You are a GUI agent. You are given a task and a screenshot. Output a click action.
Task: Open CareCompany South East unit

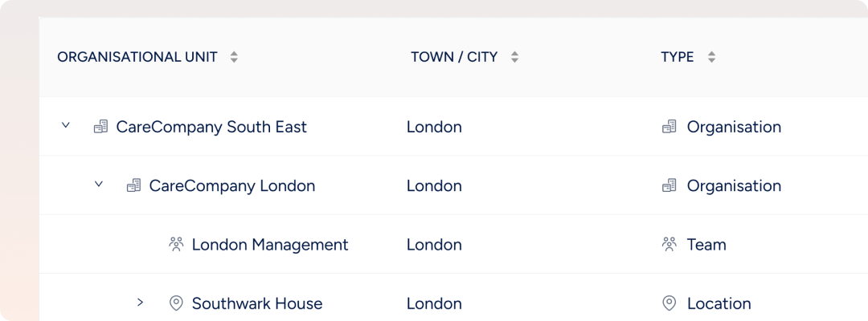click(x=211, y=127)
